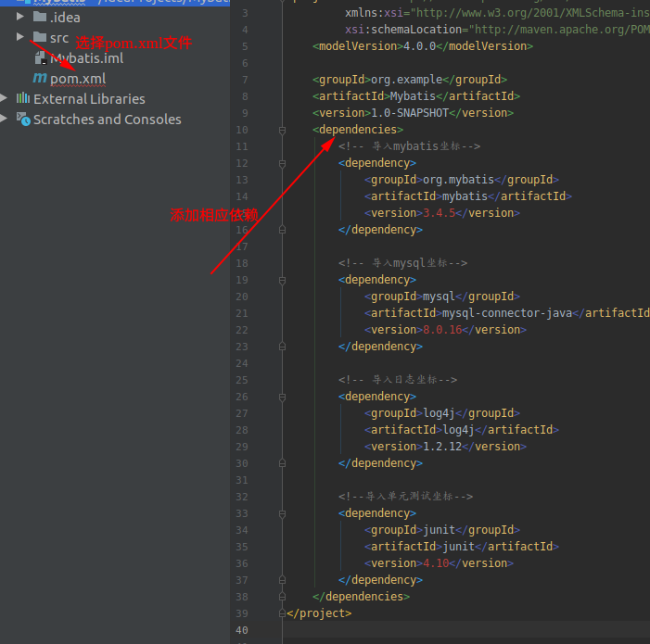Click line number 40 in gutter
The width and height of the screenshot is (650, 644).
[x=242, y=630]
